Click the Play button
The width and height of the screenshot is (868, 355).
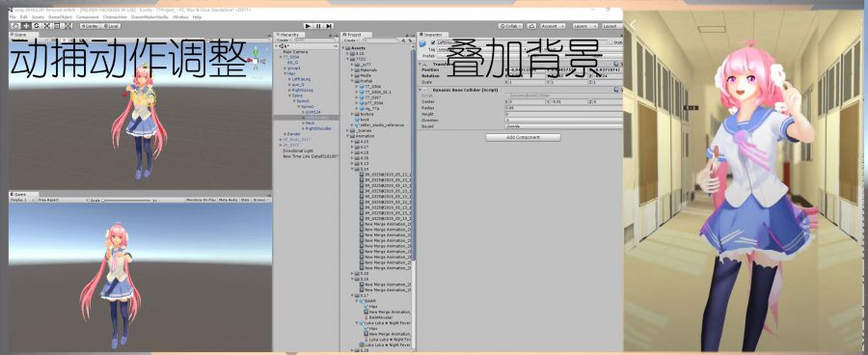[x=308, y=26]
